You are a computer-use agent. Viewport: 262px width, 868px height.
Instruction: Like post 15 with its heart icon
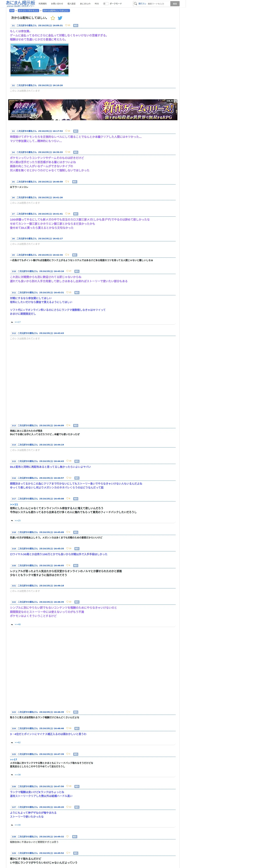tap(67, 461)
